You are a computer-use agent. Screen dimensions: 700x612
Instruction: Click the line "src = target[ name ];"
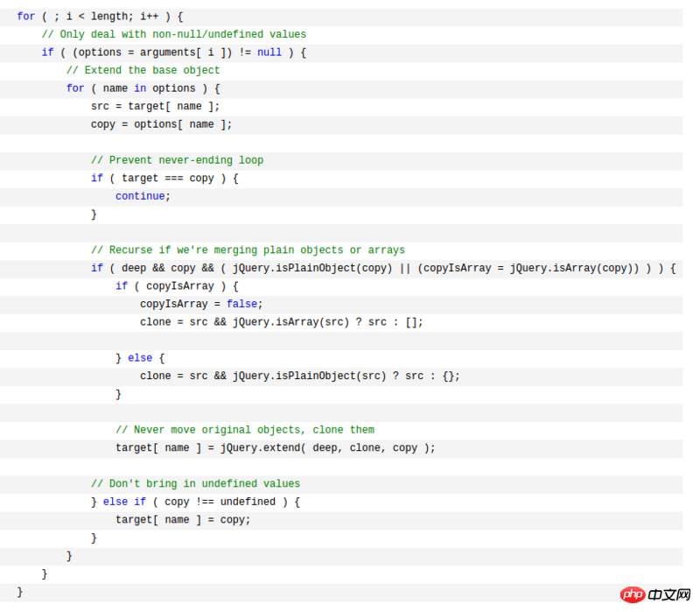tap(155, 106)
